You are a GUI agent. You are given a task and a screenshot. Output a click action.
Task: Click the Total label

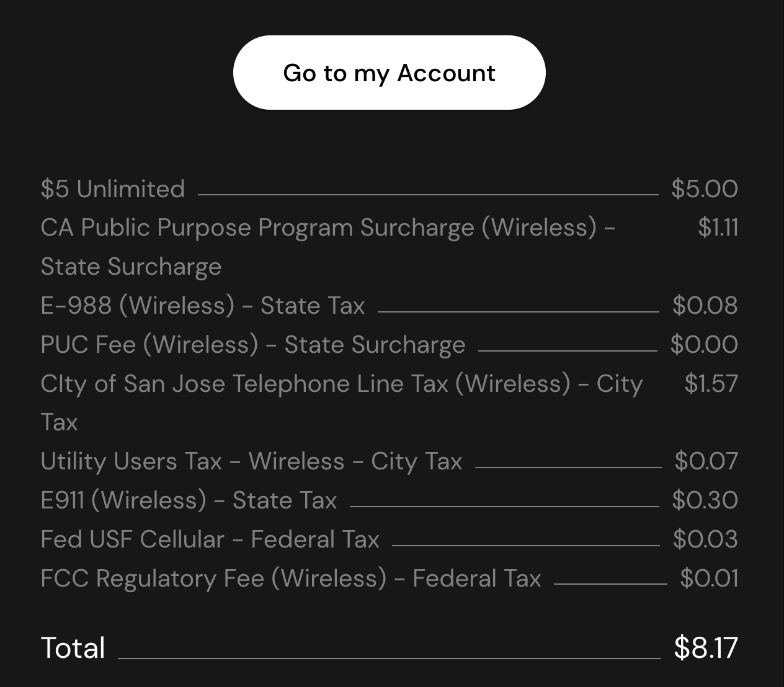[x=73, y=648]
